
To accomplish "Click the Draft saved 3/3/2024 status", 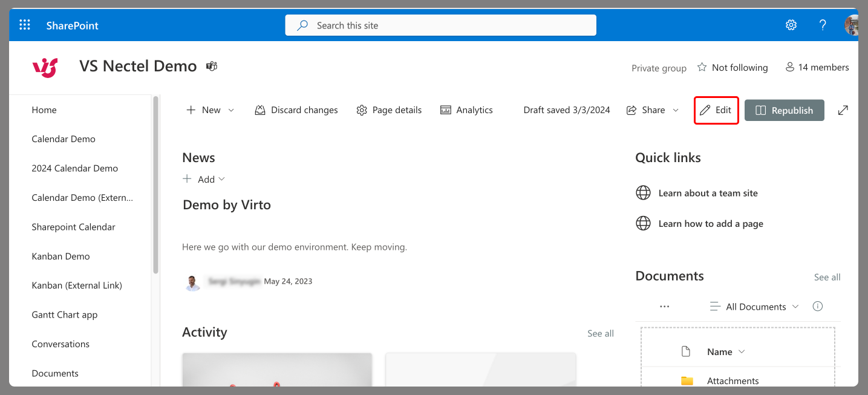I will click(567, 110).
